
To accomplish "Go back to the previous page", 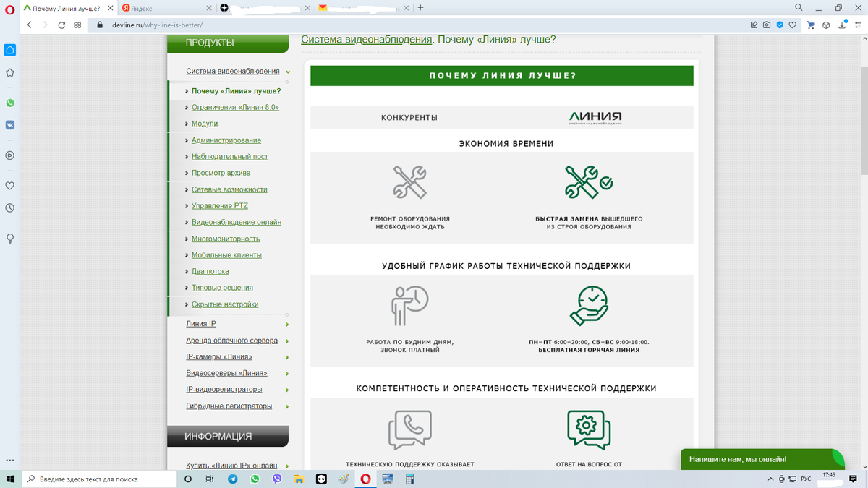I will (x=30, y=25).
